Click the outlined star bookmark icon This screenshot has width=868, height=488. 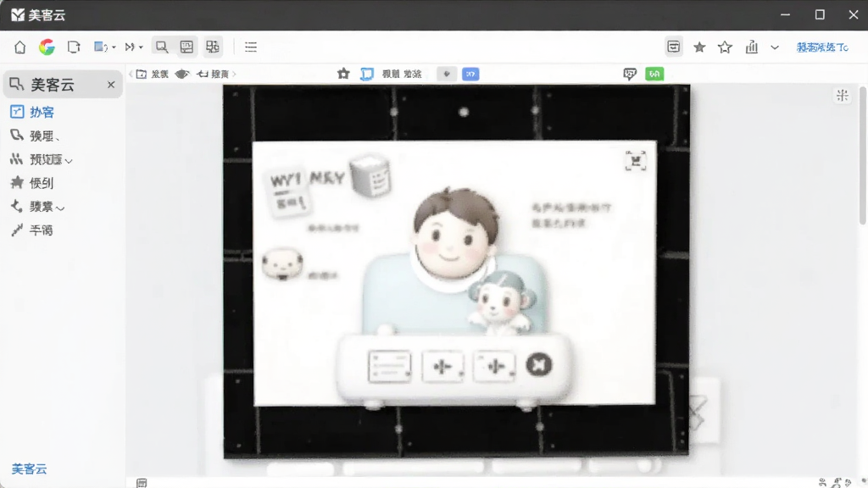(x=726, y=47)
